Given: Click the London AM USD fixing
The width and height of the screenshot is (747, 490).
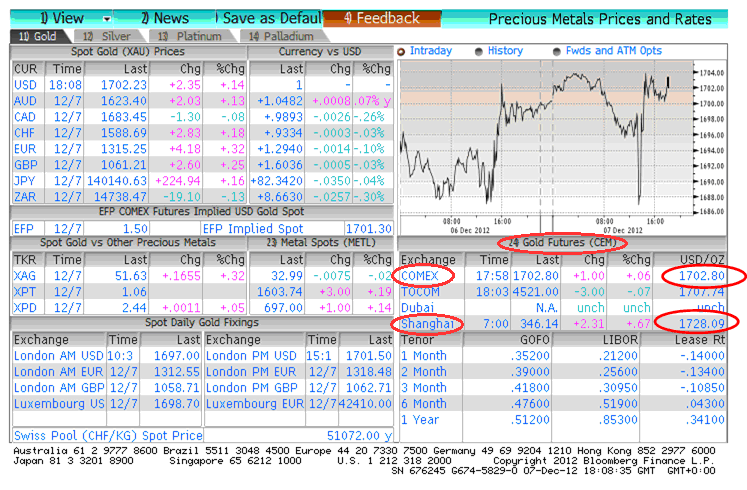Looking at the screenshot, I should pyautogui.click(x=59, y=356).
